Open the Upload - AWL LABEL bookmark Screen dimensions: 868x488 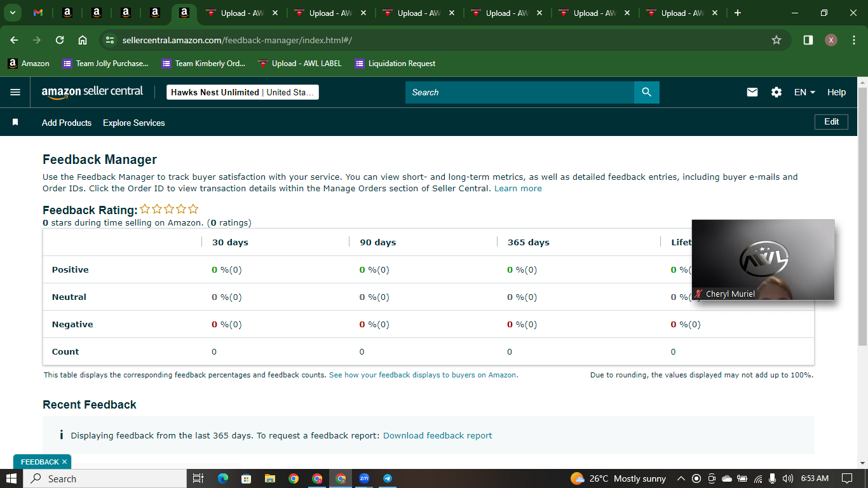[300, 64]
